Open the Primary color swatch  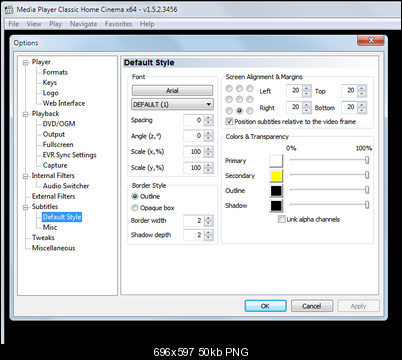pyautogui.click(x=276, y=161)
